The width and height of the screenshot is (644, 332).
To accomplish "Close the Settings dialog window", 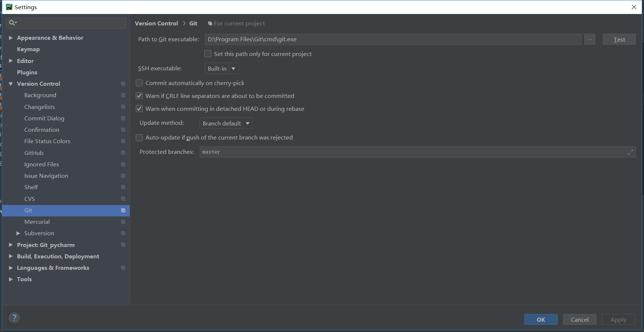I will 634,7.
